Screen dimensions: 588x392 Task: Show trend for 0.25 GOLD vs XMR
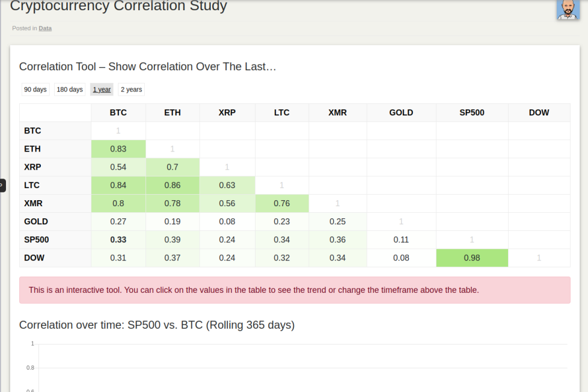click(x=337, y=222)
